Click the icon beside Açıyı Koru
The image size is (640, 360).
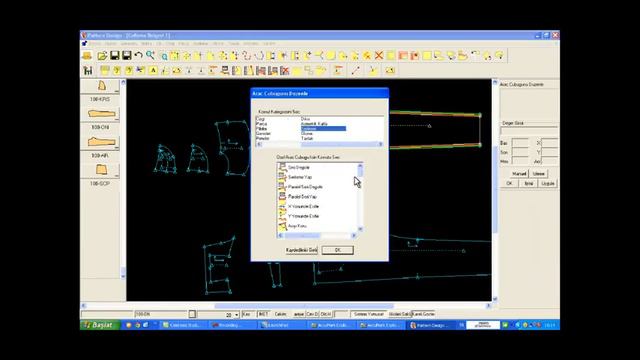click(282, 226)
